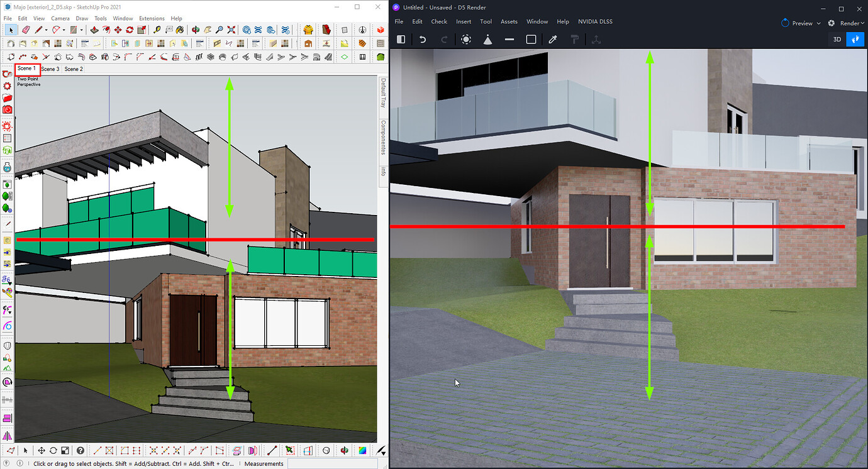Click the NVIDIA DLSS menu entry

coord(595,21)
